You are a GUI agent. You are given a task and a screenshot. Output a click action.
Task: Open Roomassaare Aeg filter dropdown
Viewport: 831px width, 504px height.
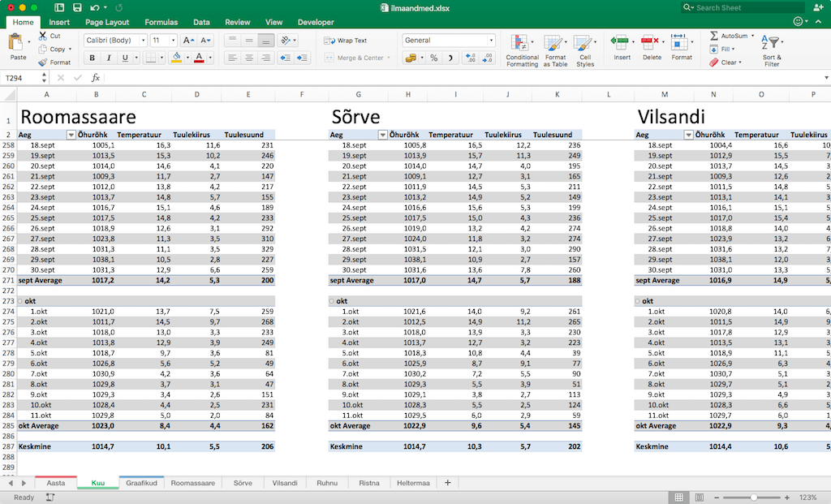(71, 136)
